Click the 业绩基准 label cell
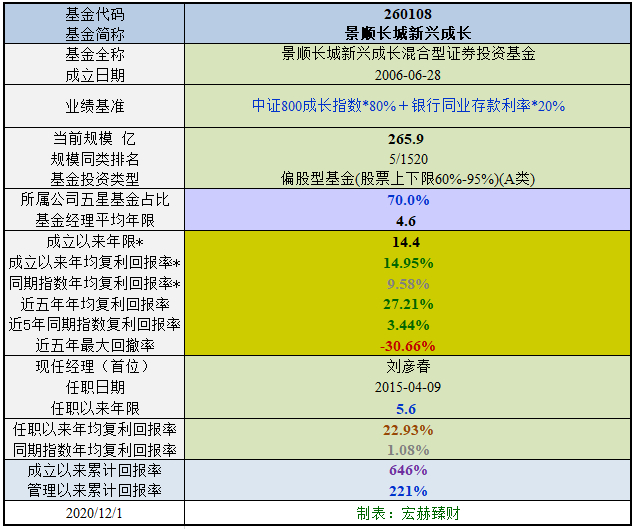This screenshot has width=636, height=529. tap(95, 106)
